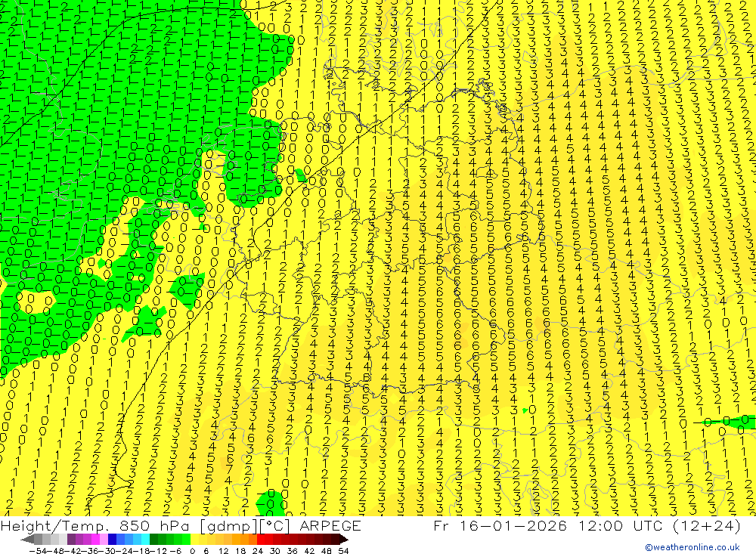Screen dimensions: 756x554
Task: Pick the bright red legend swatch above 24
Action: pyautogui.click(x=261, y=540)
